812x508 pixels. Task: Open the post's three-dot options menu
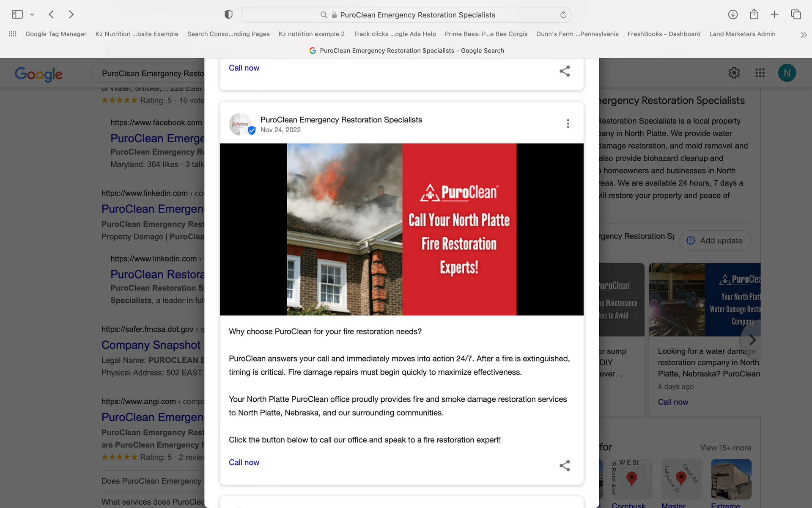click(568, 124)
